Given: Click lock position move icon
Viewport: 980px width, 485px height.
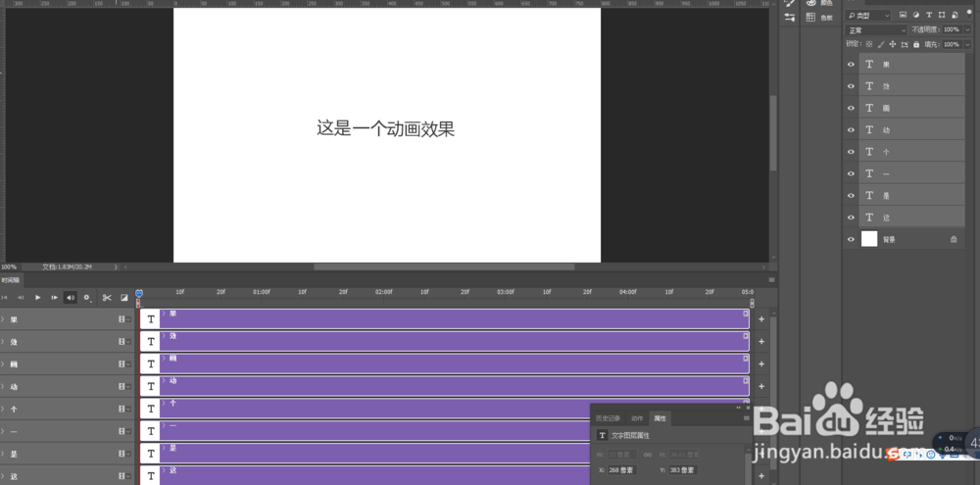Looking at the screenshot, I should click(x=893, y=44).
